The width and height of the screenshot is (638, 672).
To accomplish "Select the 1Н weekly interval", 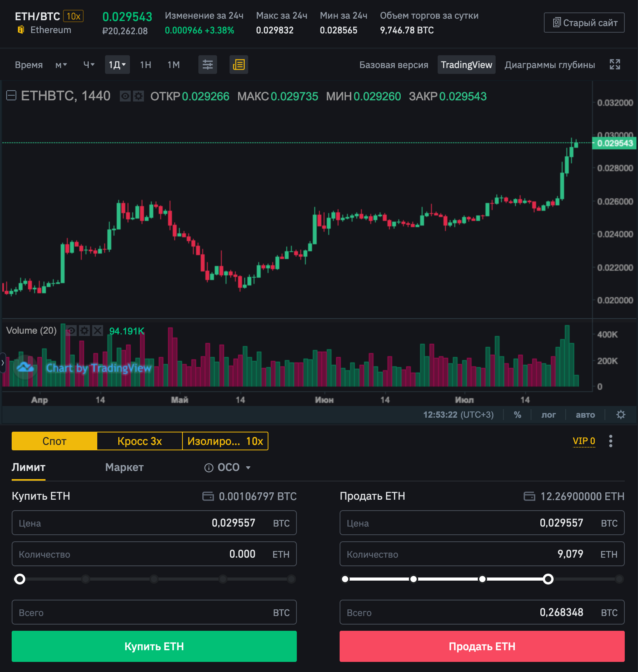I will 146,65.
